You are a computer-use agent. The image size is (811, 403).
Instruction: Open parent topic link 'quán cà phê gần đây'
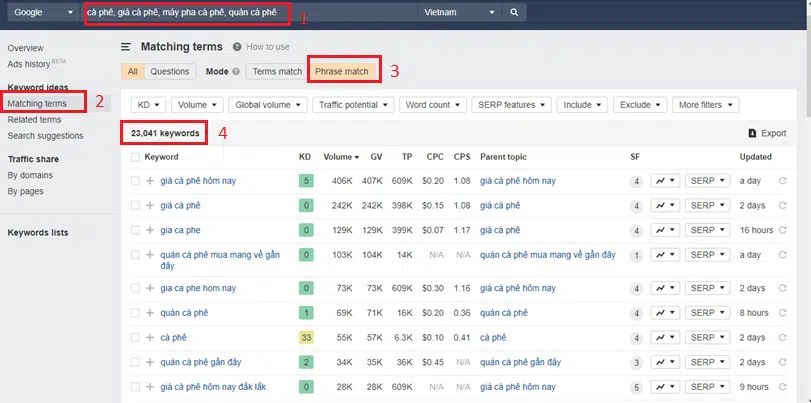point(520,362)
